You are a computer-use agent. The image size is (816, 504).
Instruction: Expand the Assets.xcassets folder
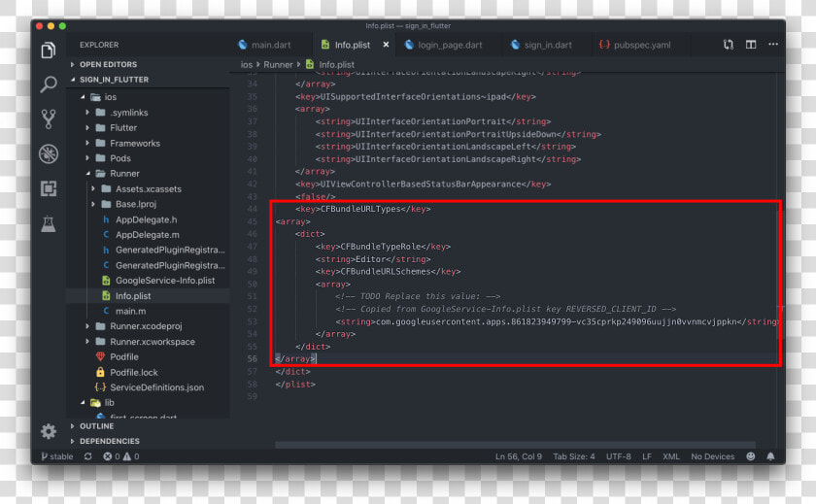pos(149,188)
